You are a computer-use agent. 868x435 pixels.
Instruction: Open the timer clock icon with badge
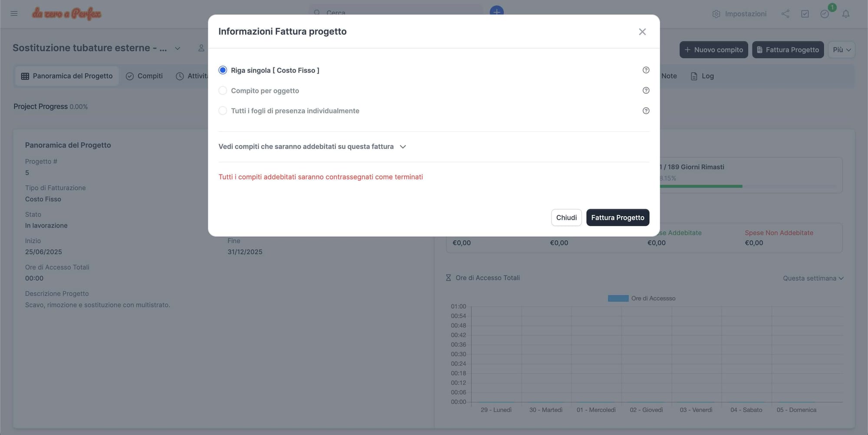point(825,14)
